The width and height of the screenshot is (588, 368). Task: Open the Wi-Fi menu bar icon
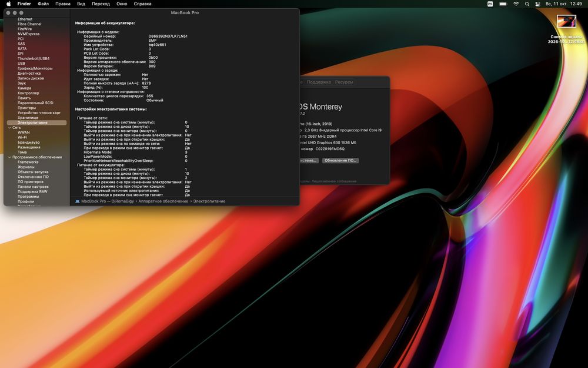coord(516,4)
